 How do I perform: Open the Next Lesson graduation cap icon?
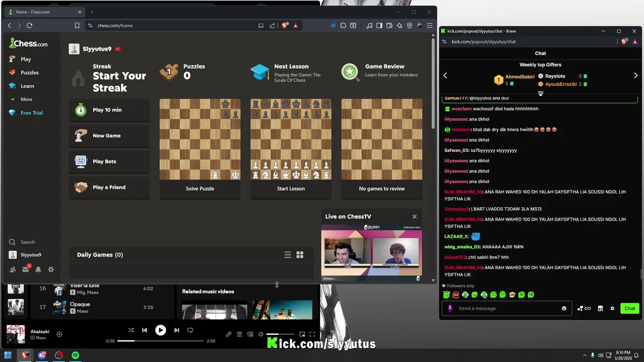click(x=260, y=72)
